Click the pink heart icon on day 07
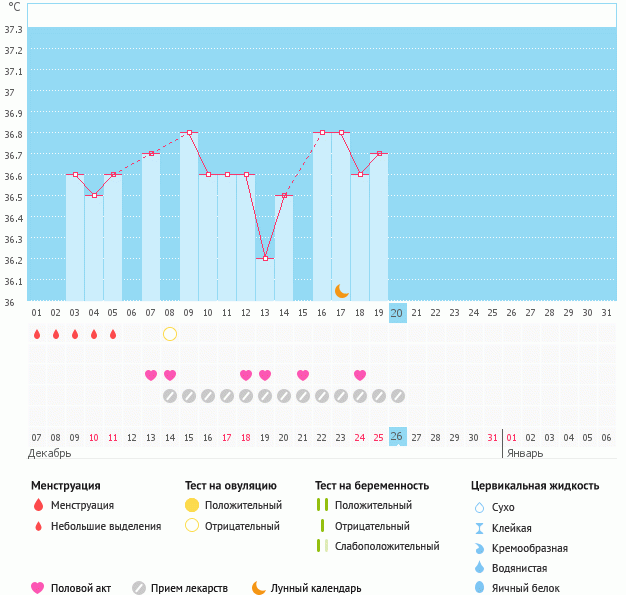 [151, 375]
